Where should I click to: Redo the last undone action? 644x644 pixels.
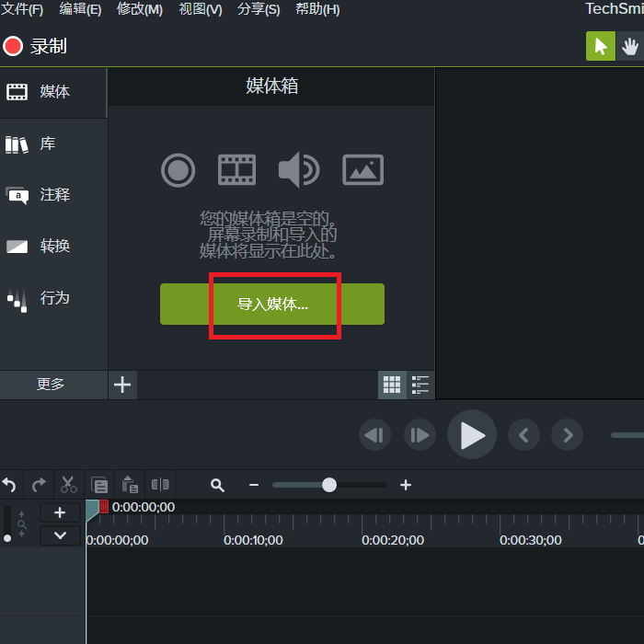pyautogui.click(x=39, y=485)
